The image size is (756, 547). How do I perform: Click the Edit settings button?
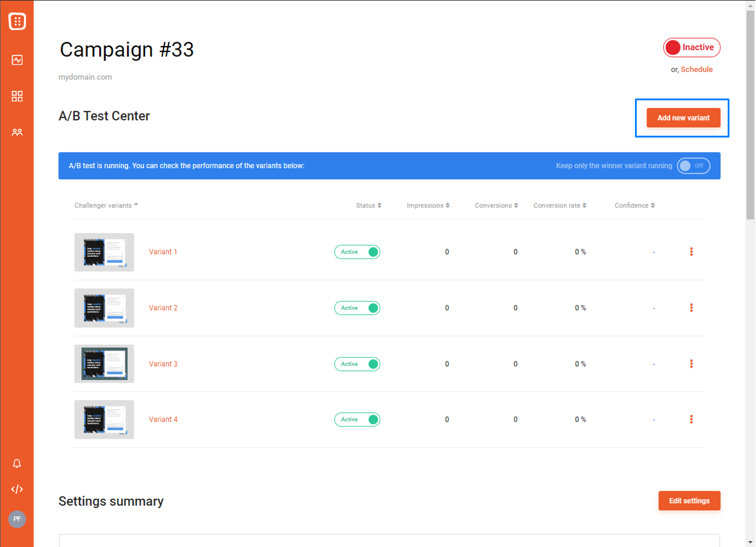(x=689, y=500)
